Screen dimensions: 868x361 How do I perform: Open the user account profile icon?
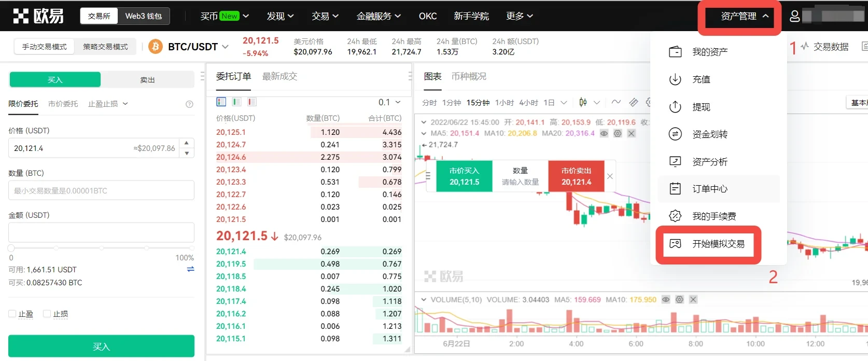pos(794,16)
